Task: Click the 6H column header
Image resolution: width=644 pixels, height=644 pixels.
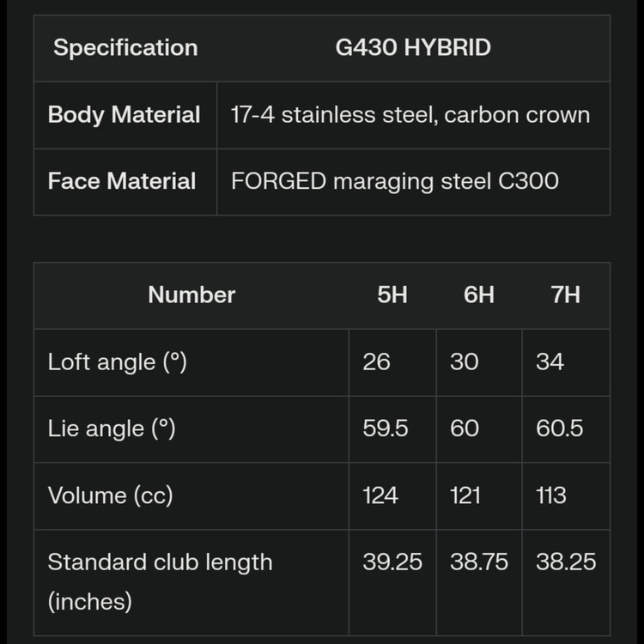Action: (479, 295)
